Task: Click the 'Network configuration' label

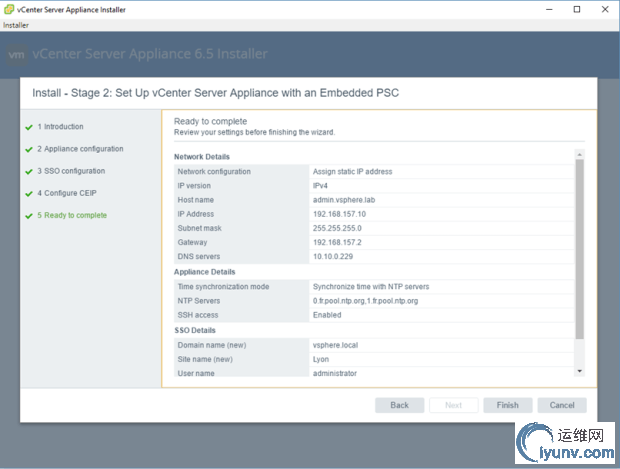Action: click(214, 172)
